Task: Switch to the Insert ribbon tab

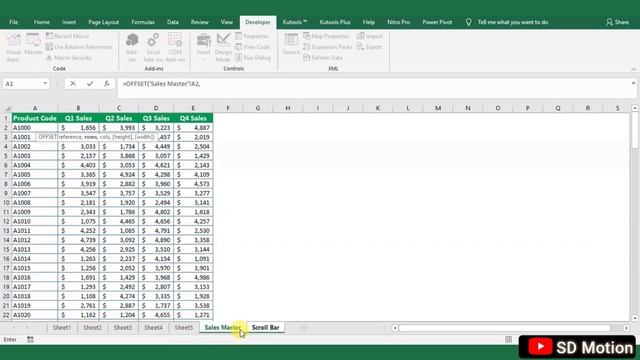Action: coord(69,22)
